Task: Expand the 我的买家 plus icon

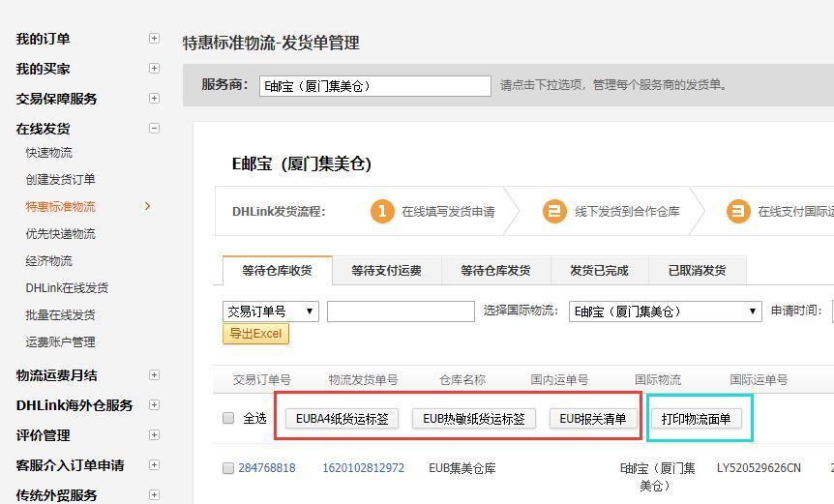Action: point(154,69)
